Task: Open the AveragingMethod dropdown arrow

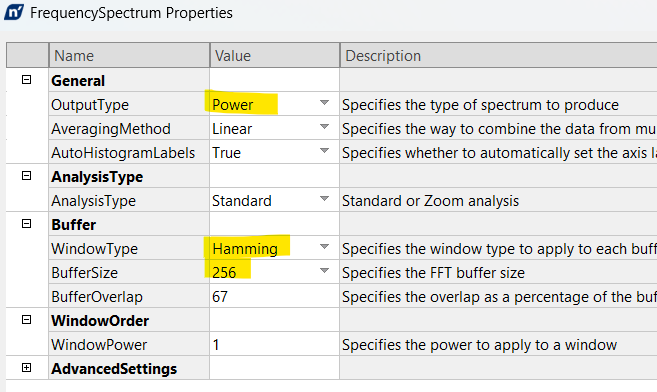Action: click(x=324, y=126)
